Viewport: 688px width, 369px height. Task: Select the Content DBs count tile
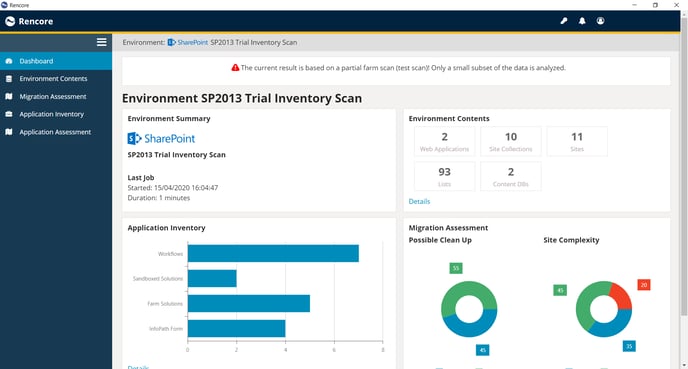511,176
